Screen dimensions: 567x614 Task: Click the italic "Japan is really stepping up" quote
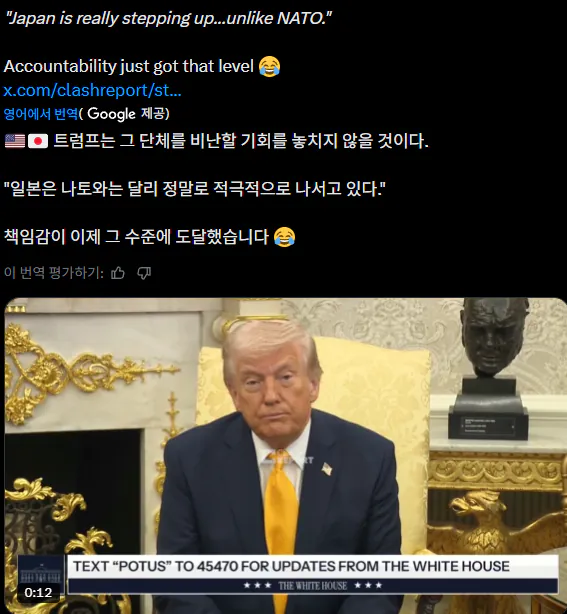click(x=168, y=18)
